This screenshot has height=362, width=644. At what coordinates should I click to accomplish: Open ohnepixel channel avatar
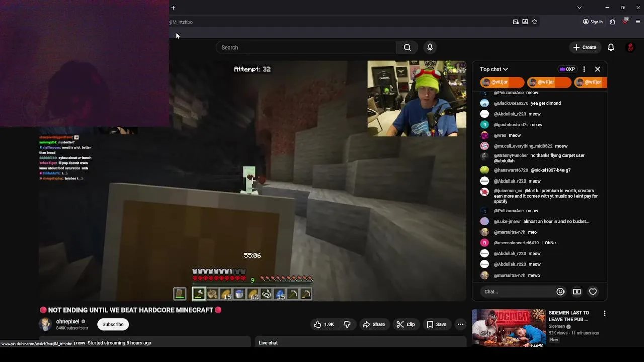[x=45, y=324]
